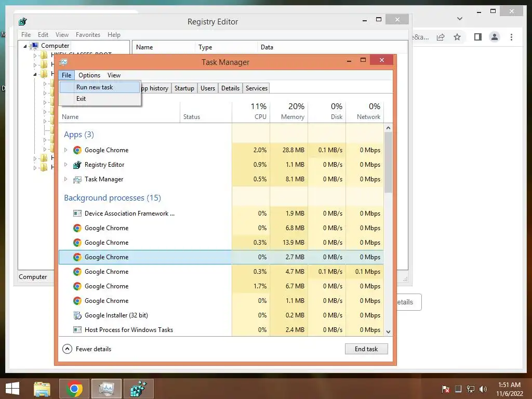The height and width of the screenshot is (399, 532).
Task: Expand Registry Editor app group
Action: pos(66,165)
